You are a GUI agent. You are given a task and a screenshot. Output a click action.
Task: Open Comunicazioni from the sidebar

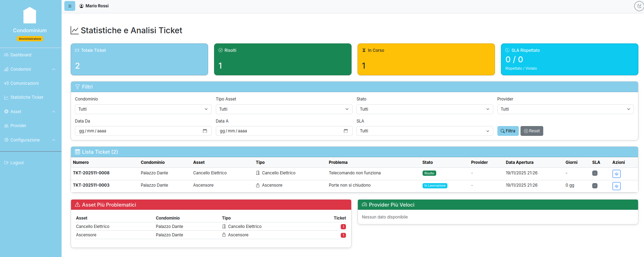(24, 83)
